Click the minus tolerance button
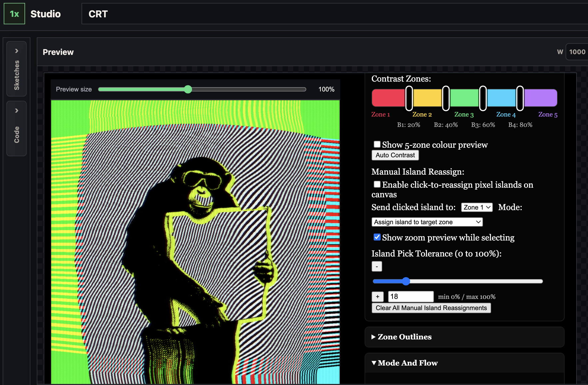This screenshot has height=385, width=588. (x=377, y=266)
